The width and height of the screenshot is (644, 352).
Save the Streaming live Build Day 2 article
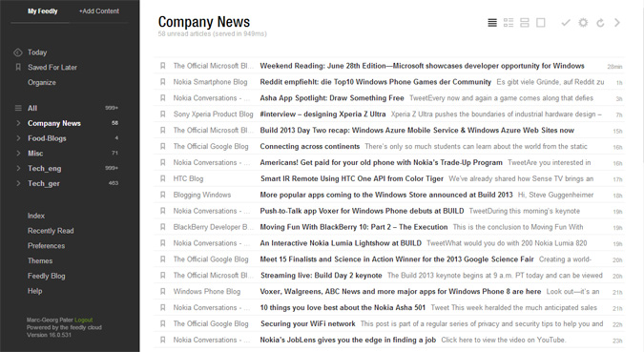pos(162,275)
